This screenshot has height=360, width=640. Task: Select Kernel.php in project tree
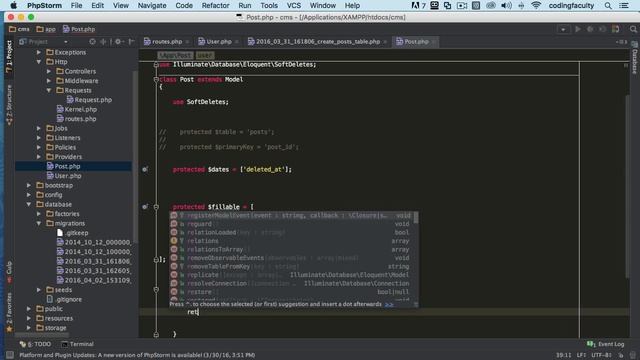77,109
